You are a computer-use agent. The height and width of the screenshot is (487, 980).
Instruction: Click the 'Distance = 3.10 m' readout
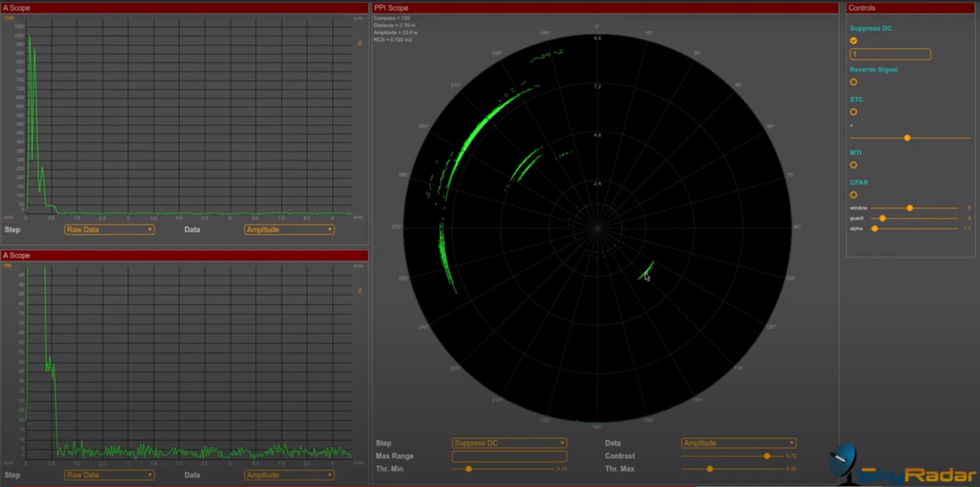(395, 26)
